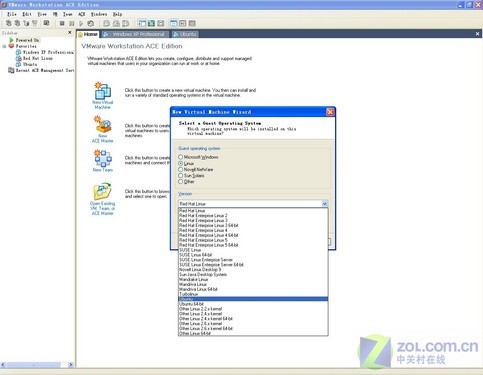
Task: Click the Reset toolbar icon
Action: 90,23
